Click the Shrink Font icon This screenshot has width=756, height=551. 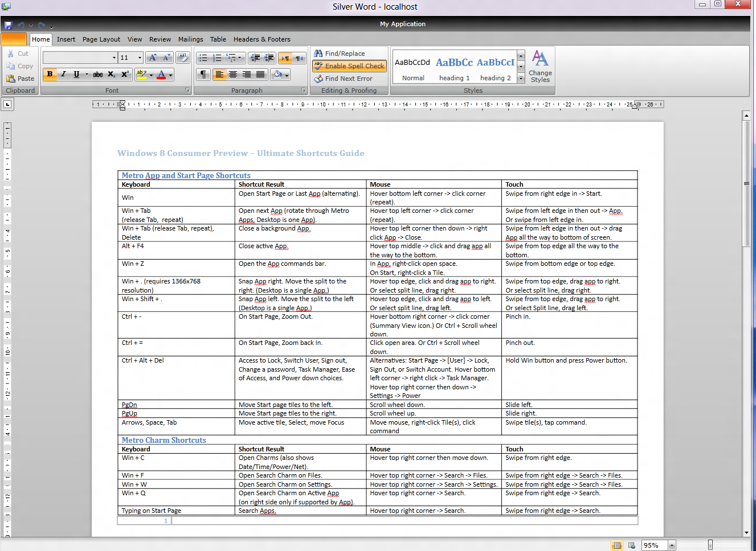point(166,57)
